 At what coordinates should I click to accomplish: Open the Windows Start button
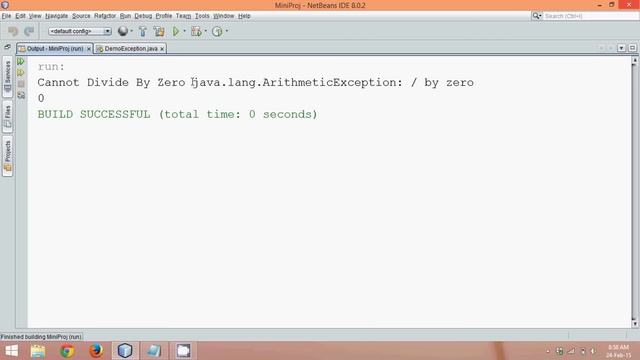coord(11,351)
